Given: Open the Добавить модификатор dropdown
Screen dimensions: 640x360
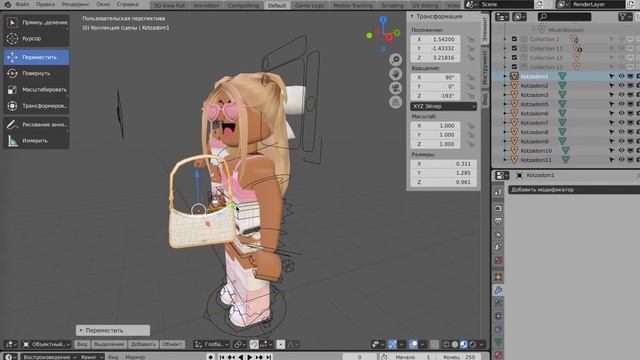Looking at the screenshot, I should 574,190.
